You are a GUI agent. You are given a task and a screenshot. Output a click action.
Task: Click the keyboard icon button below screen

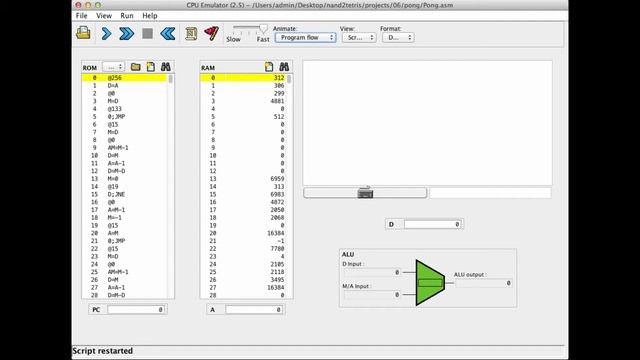365,193
